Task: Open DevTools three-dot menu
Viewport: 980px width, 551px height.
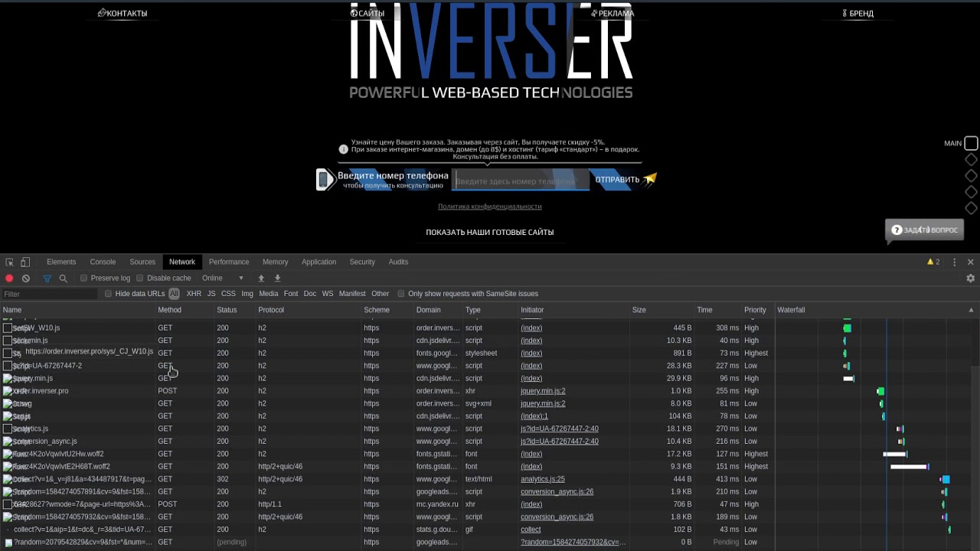Action: pyautogui.click(x=954, y=262)
